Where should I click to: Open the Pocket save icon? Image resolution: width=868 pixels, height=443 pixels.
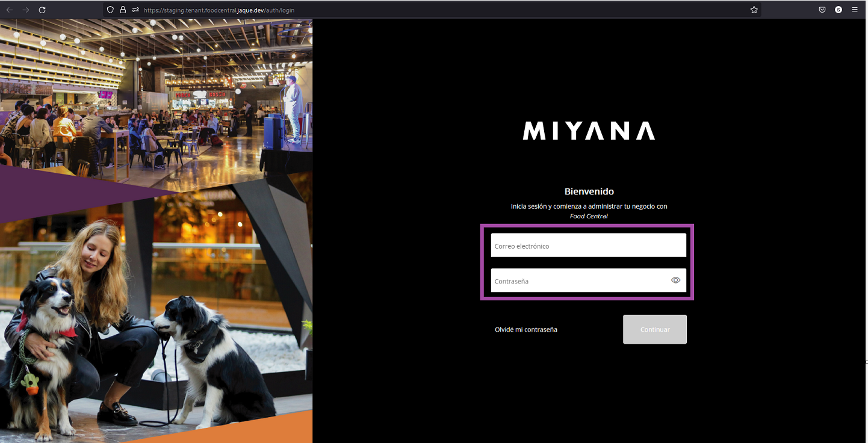(x=822, y=10)
